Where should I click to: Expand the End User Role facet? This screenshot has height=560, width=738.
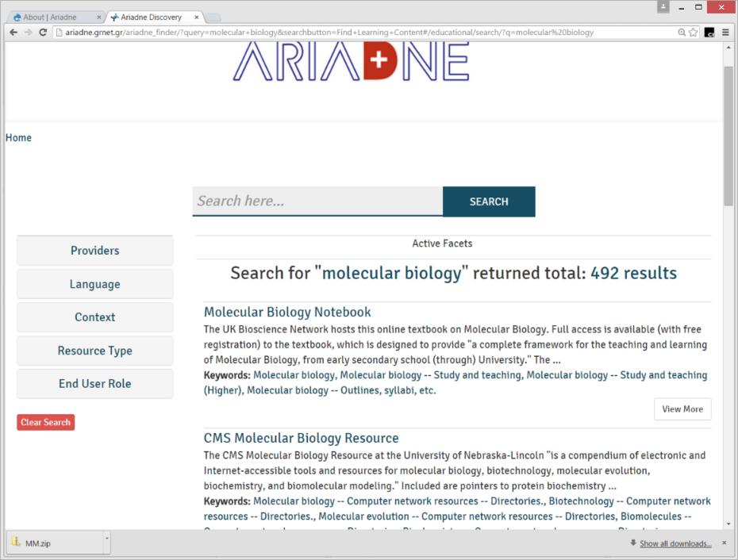click(95, 384)
